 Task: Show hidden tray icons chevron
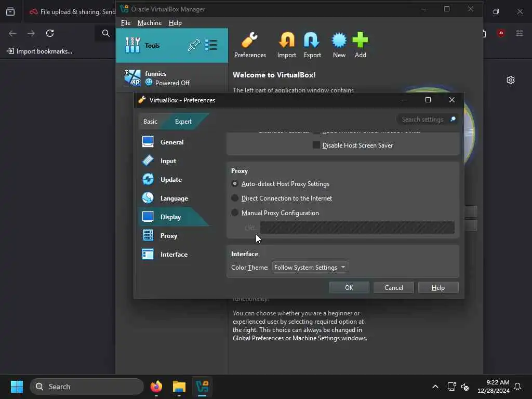click(x=435, y=387)
